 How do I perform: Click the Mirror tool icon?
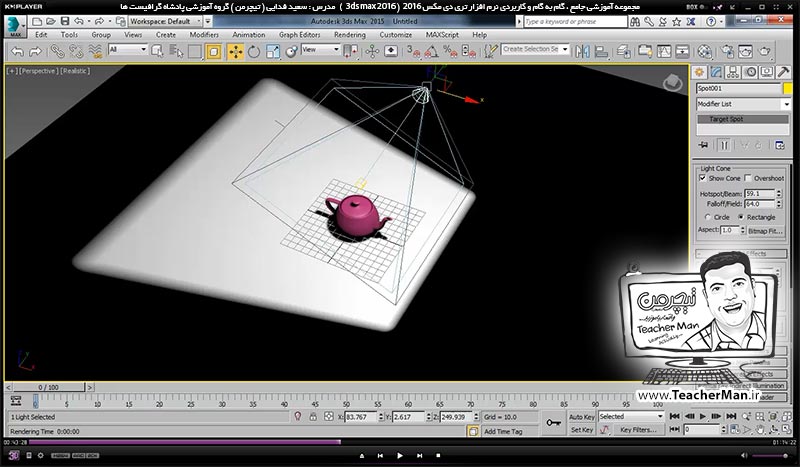pos(582,52)
